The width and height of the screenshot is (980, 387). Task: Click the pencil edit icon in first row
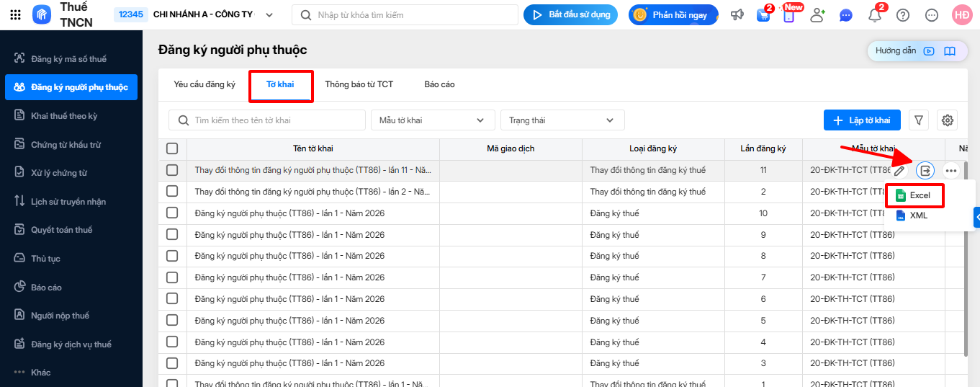(x=899, y=171)
